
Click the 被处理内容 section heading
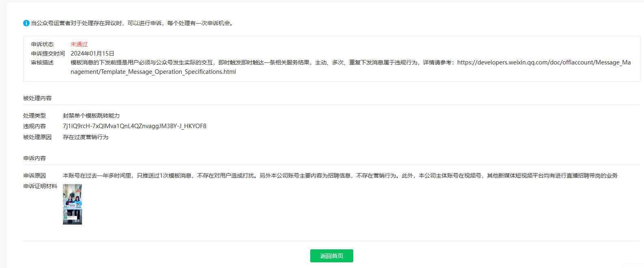pos(37,98)
